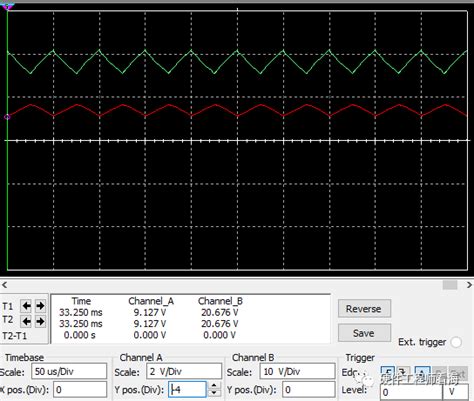This screenshot has width=474, height=401.
Task: Edit Channel A scale 2 V/Div field
Action: coord(184,371)
